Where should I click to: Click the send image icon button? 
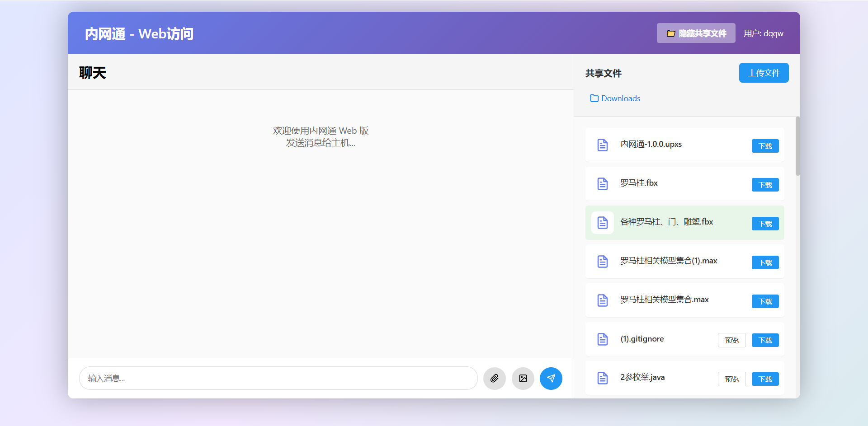point(523,379)
